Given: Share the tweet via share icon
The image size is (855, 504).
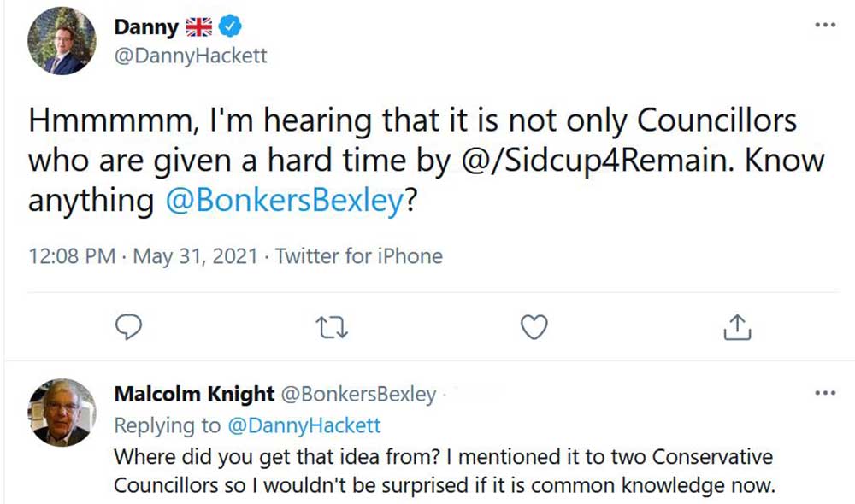Looking at the screenshot, I should click(738, 325).
